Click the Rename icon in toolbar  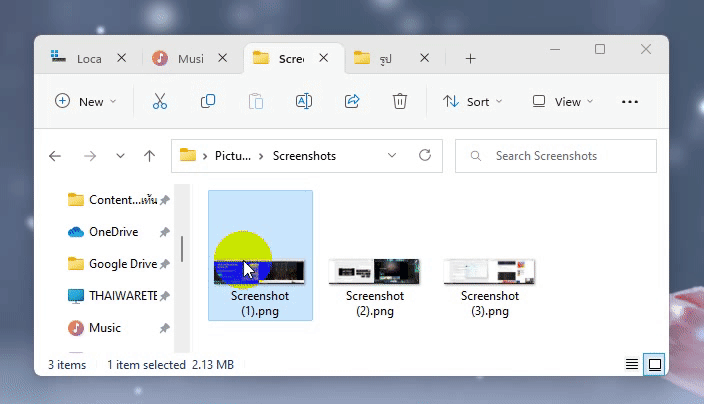pyautogui.click(x=304, y=101)
